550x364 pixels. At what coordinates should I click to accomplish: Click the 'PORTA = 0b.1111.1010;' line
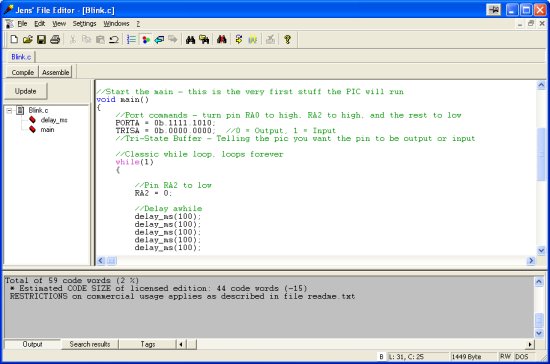[165, 123]
